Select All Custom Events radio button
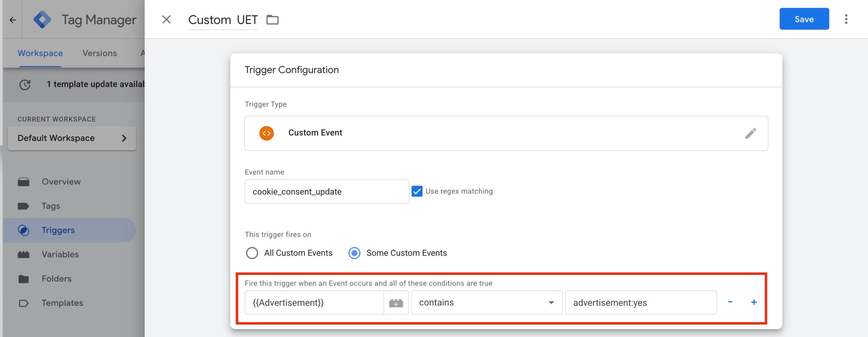This screenshot has width=868, height=337. click(x=252, y=253)
